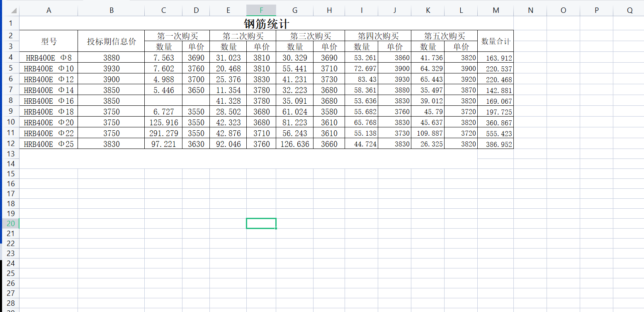
Task: Click the total cell 386.952
Action: coord(496,144)
